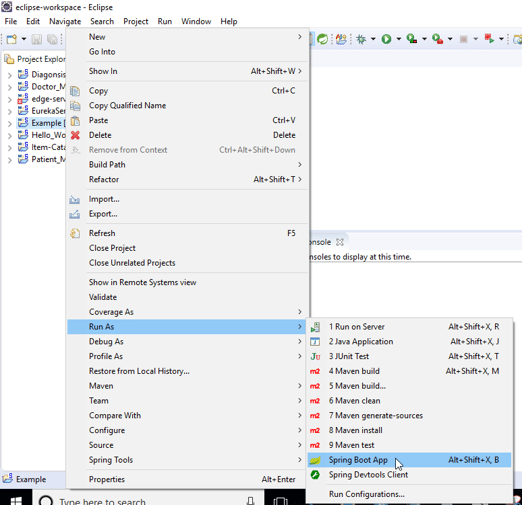Expand the edge-serv project tree node
The height and width of the screenshot is (505, 522).
10,100
